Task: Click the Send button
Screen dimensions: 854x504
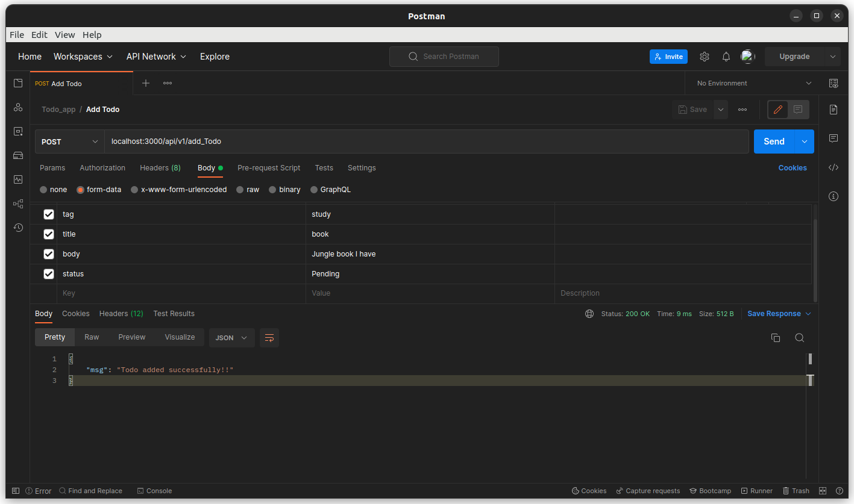Action: click(x=774, y=142)
